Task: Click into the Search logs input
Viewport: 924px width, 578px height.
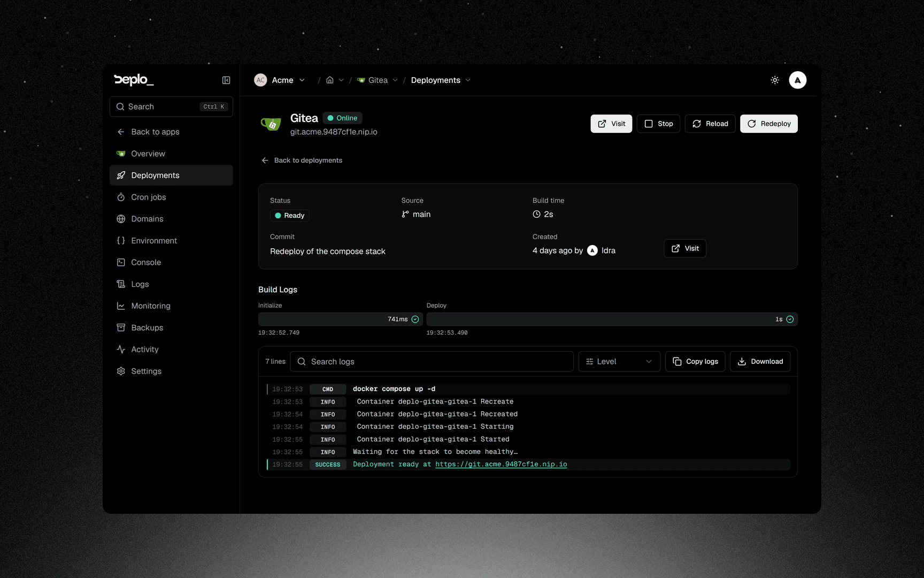Action: coord(432,362)
